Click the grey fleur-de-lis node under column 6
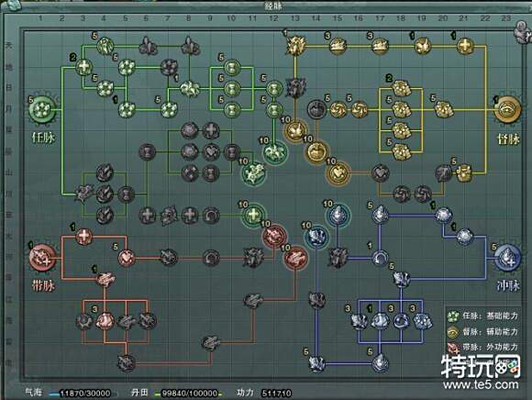The width and height of the screenshot is (532, 400). (148, 46)
